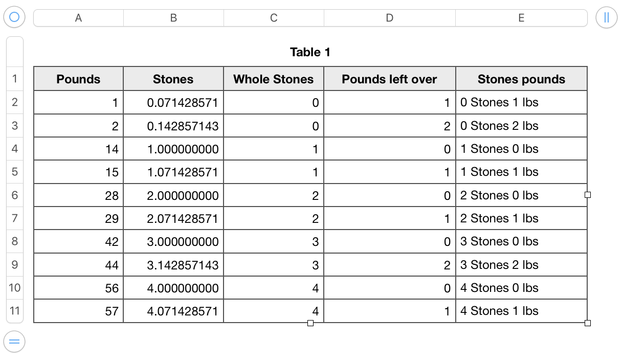
Task: Click cell with value 3.142857143
Action: tap(173, 265)
